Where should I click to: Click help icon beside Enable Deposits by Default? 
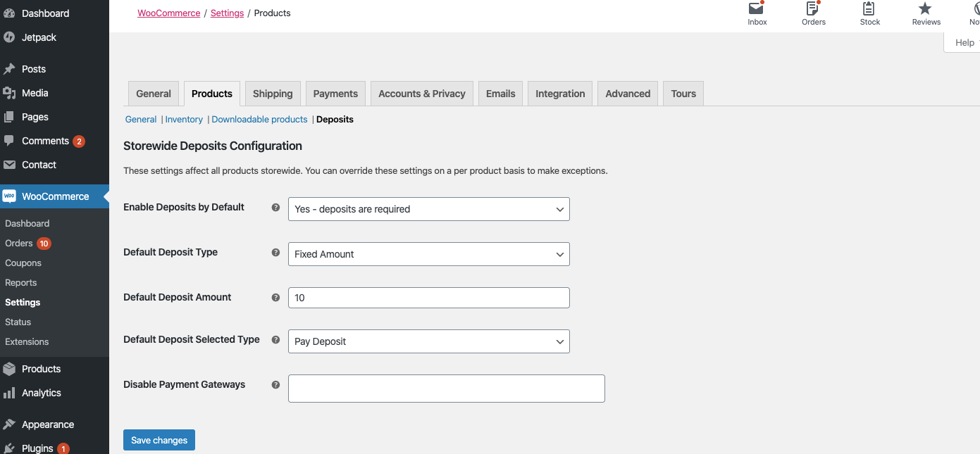point(275,208)
